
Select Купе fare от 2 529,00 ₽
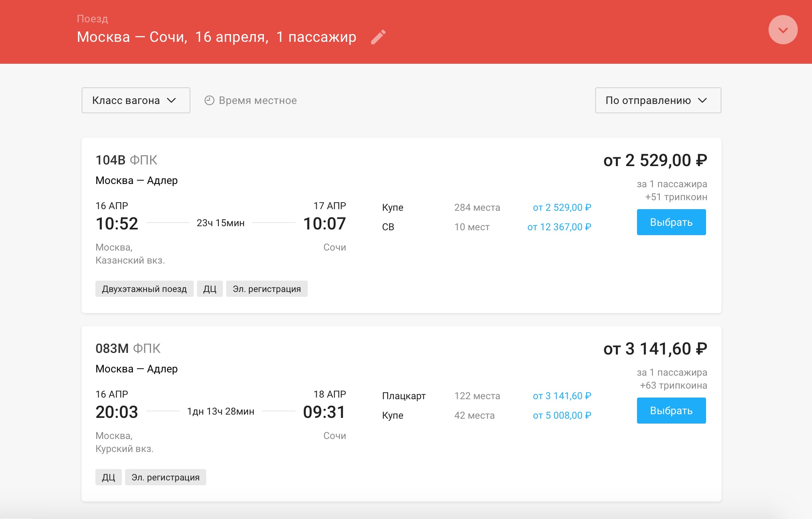(562, 208)
